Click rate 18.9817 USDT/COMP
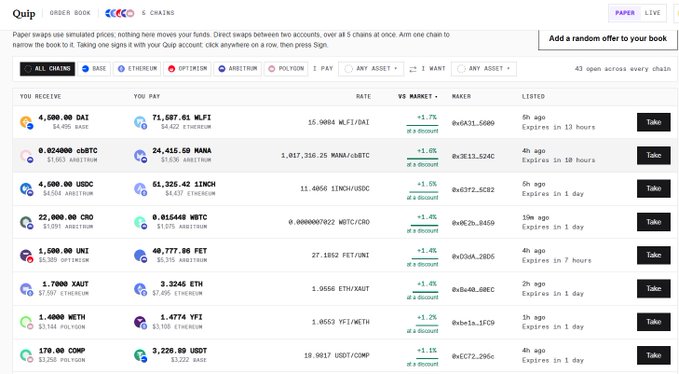Image resolution: width=679 pixels, height=374 pixels. point(336,355)
